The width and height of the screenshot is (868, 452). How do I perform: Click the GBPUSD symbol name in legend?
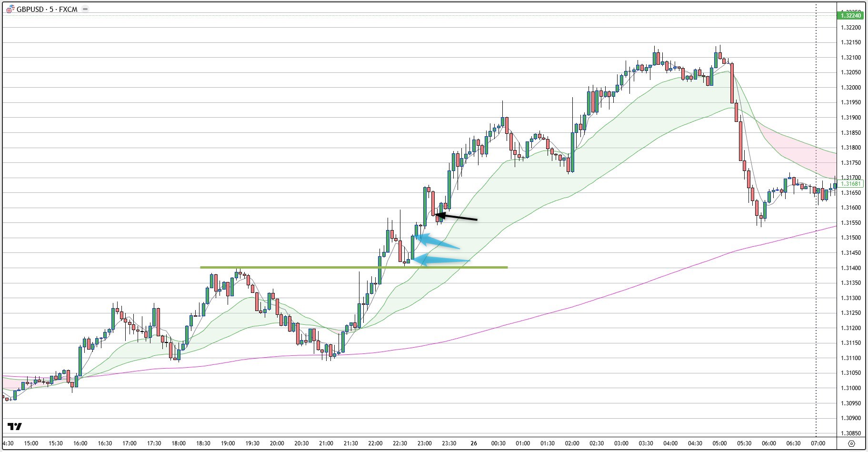point(30,8)
